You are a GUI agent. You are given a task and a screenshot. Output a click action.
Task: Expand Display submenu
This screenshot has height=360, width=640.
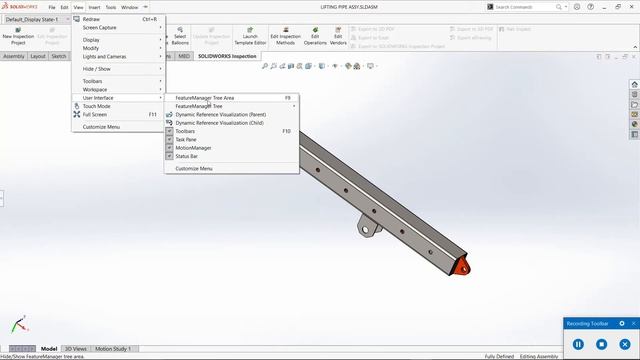[118, 40]
